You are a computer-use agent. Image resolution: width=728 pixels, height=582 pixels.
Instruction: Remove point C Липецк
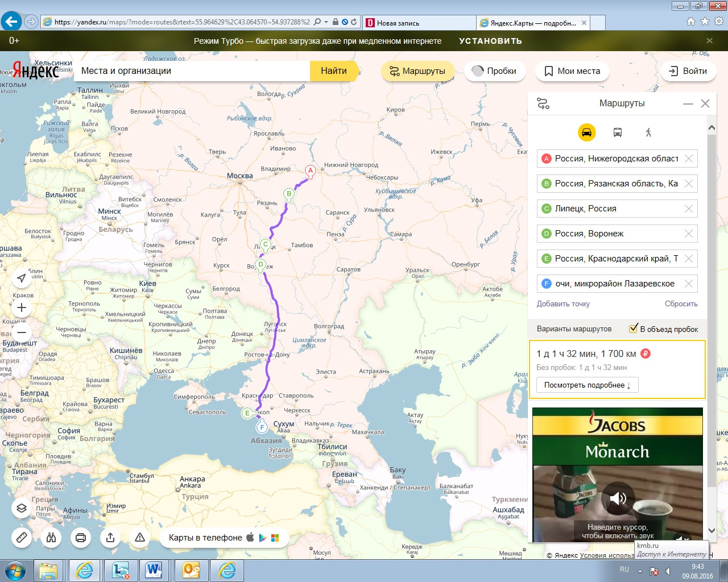pos(689,209)
